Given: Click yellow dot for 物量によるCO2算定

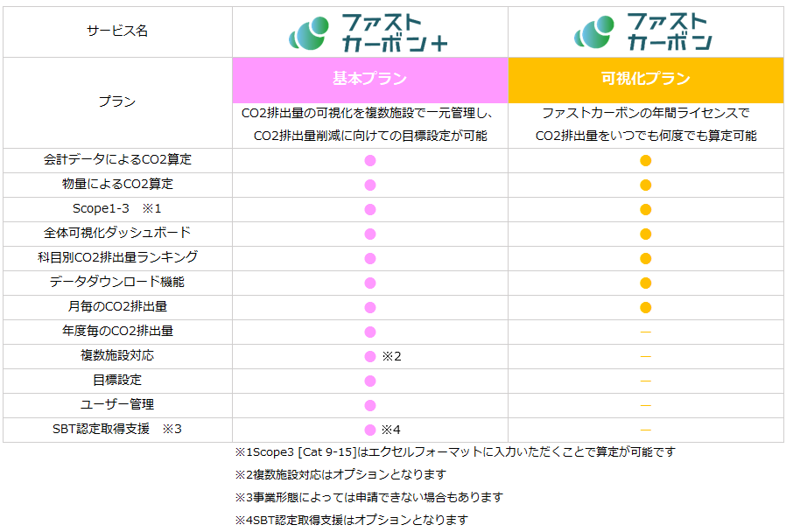Looking at the screenshot, I should click(646, 185).
